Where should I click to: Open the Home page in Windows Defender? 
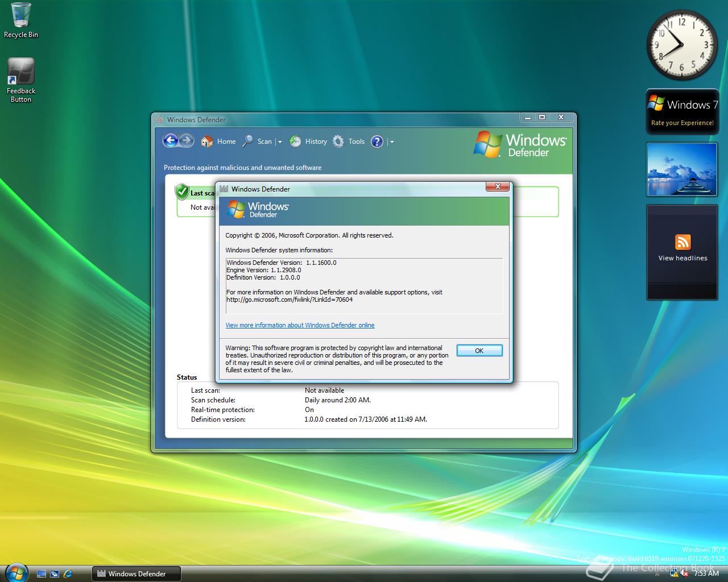(218, 142)
